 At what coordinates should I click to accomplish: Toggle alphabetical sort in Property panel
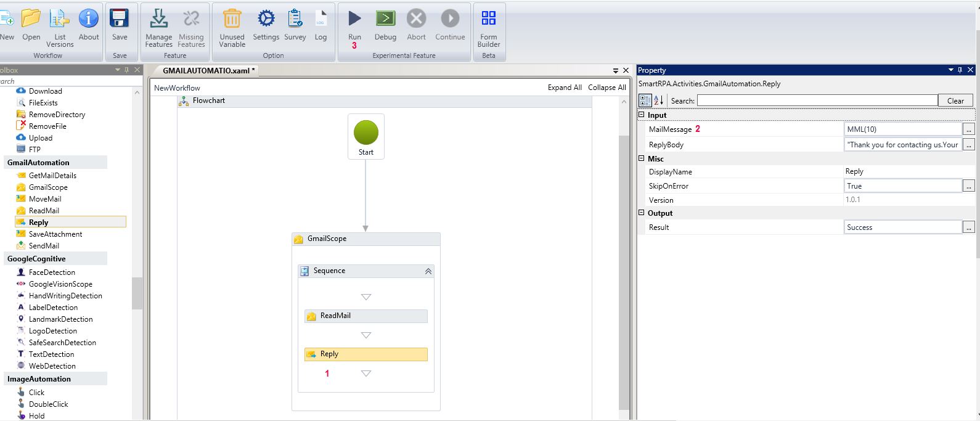click(658, 100)
